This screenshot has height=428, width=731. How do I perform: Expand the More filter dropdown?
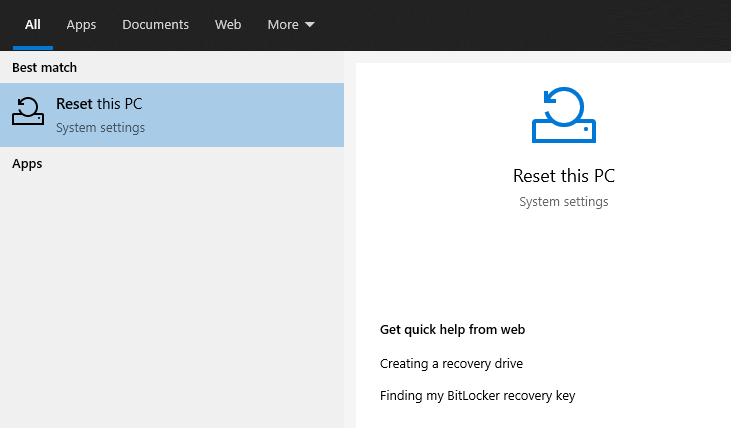click(291, 25)
